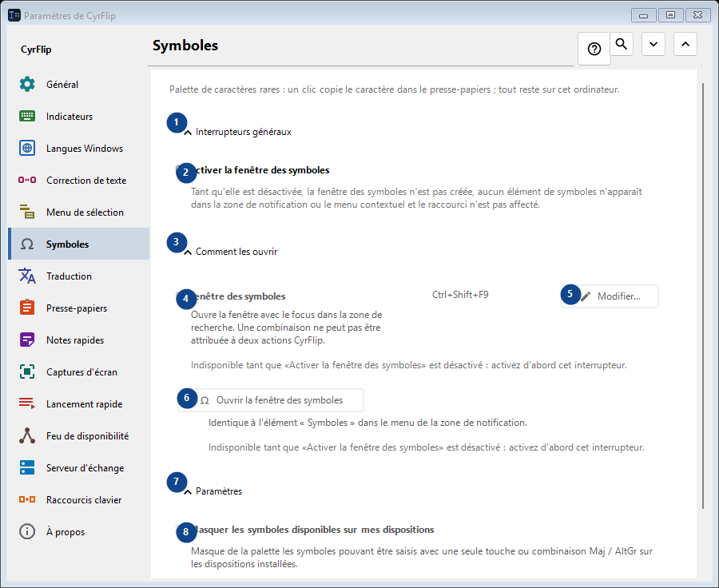Image resolution: width=719 pixels, height=588 pixels.
Task: Select the green keyboard Indicateurs icon
Action: coord(27,116)
